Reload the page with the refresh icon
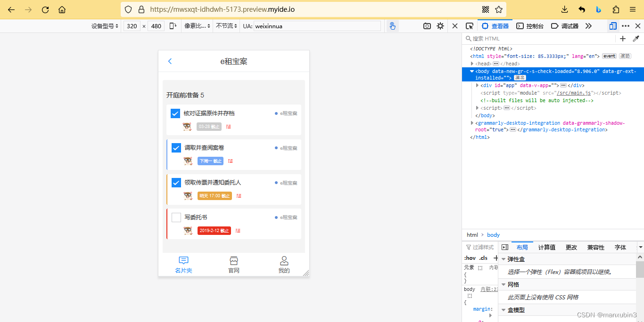Screen dimensions: 644x322 coord(45,9)
